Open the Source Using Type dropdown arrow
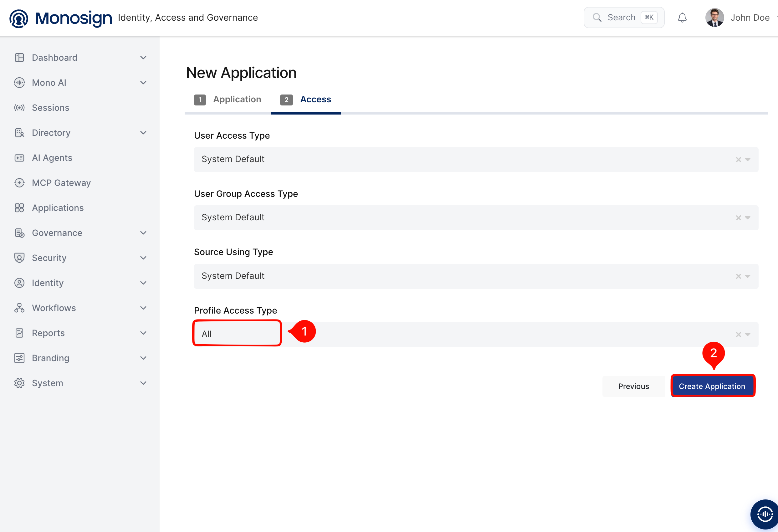The height and width of the screenshot is (532, 778). pyautogui.click(x=748, y=276)
